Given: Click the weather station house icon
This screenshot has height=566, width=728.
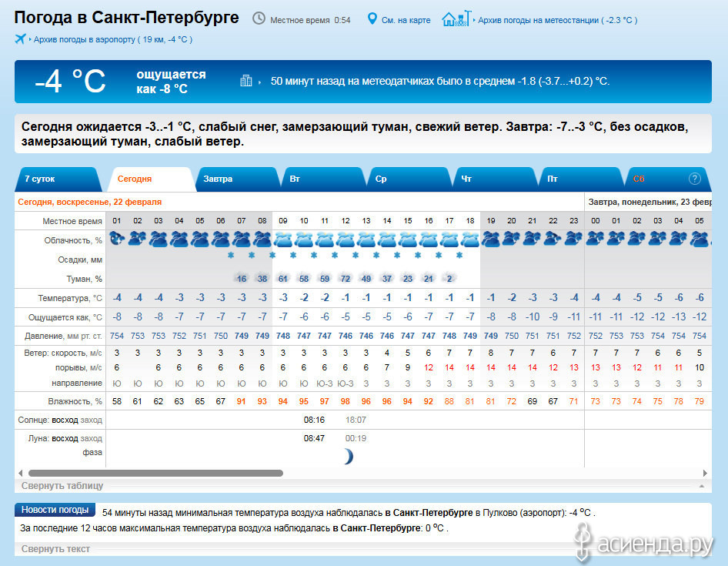Looking at the screenshot, I should tap(455, 18).
